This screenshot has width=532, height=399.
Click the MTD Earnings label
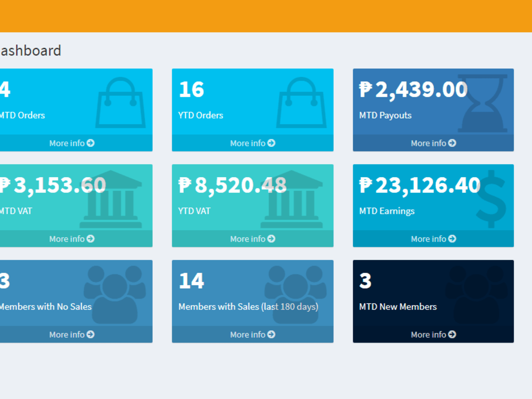387,211
